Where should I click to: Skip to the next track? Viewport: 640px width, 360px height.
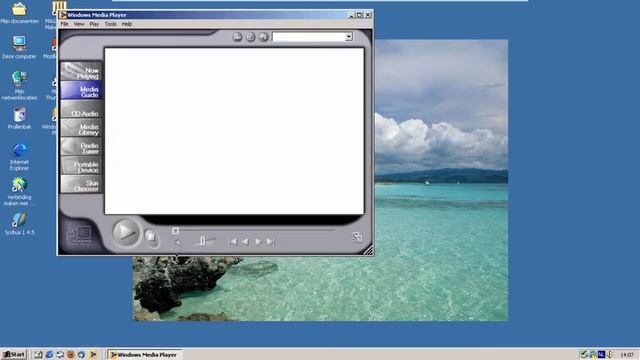pyautogui.click(x=270, y=242)
